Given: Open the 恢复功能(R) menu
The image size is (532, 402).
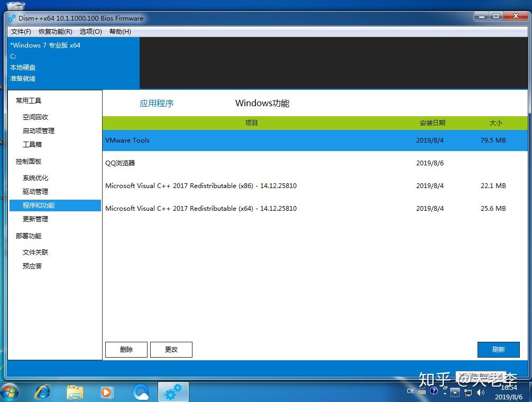Looking at the screenshot, I should pos(56,32).
